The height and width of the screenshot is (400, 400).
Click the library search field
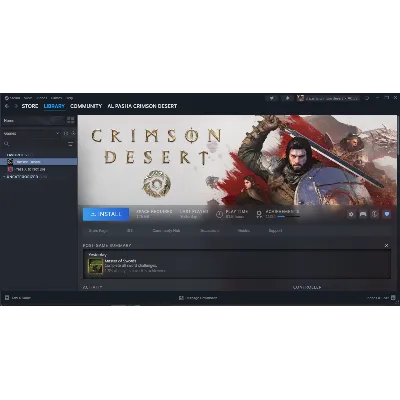pos(33,144)
